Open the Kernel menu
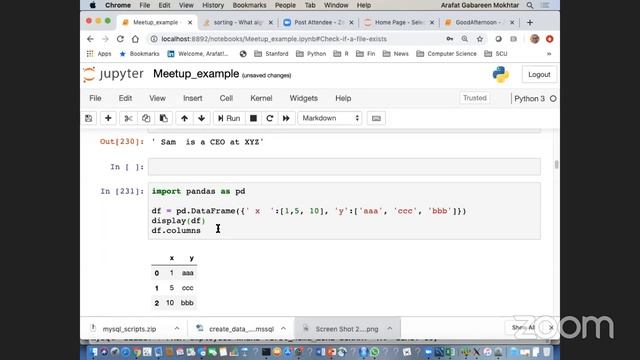Screen dimensions: 640x360 click(x=261, y=98)
